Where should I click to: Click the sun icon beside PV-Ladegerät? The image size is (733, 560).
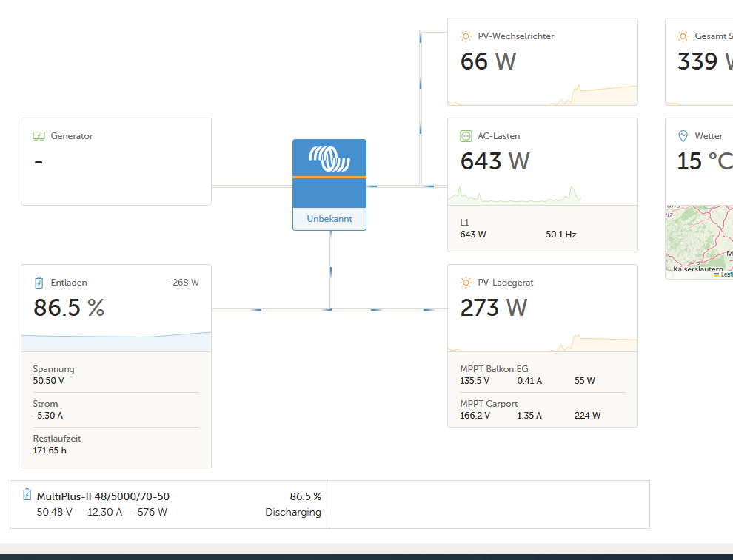466,283
